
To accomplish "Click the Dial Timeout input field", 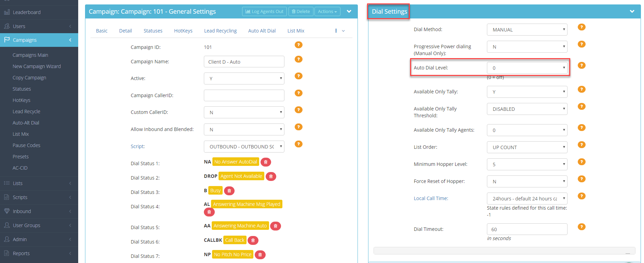I will (527, 229).
